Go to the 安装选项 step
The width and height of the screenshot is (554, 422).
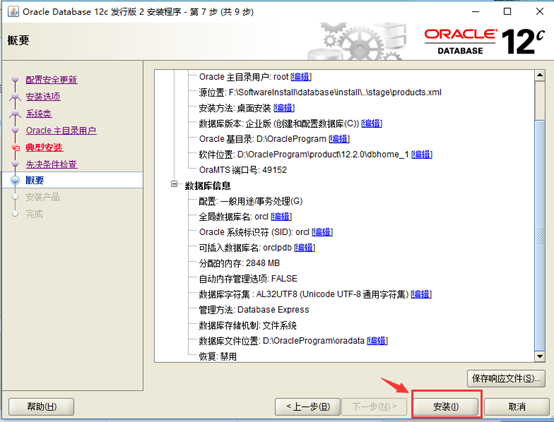[43, 96]
